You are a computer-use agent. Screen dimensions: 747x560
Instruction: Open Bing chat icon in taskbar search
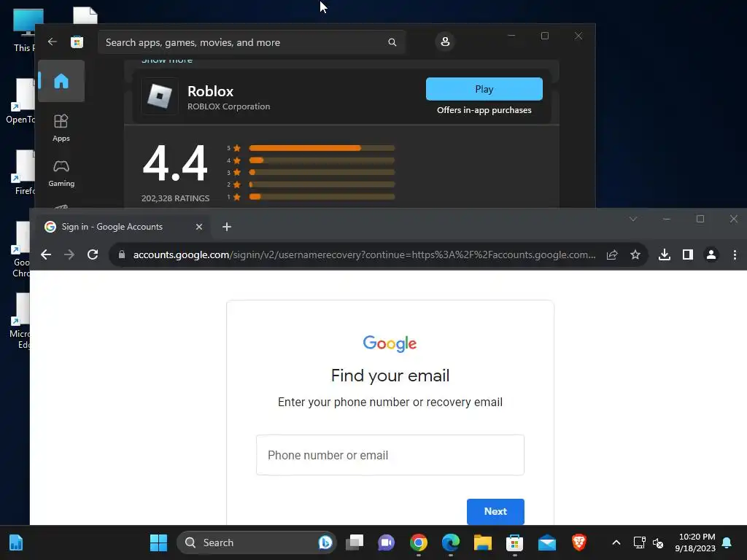point(325,542)
